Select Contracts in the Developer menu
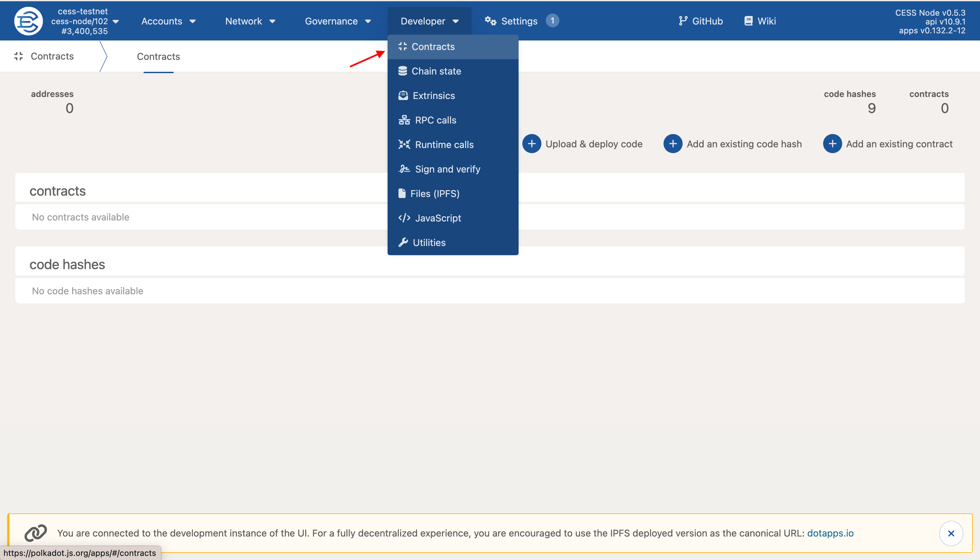The image size is (980, 560). click(453, 47)
